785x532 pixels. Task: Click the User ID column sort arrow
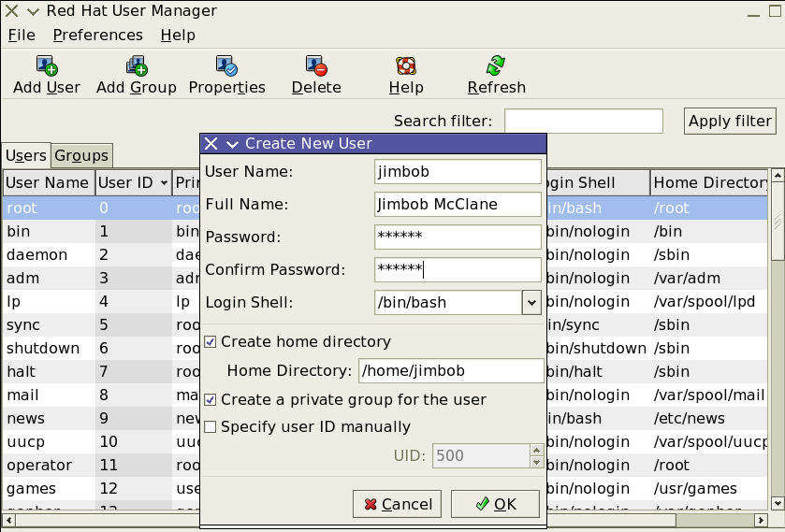tap(165, 182)
